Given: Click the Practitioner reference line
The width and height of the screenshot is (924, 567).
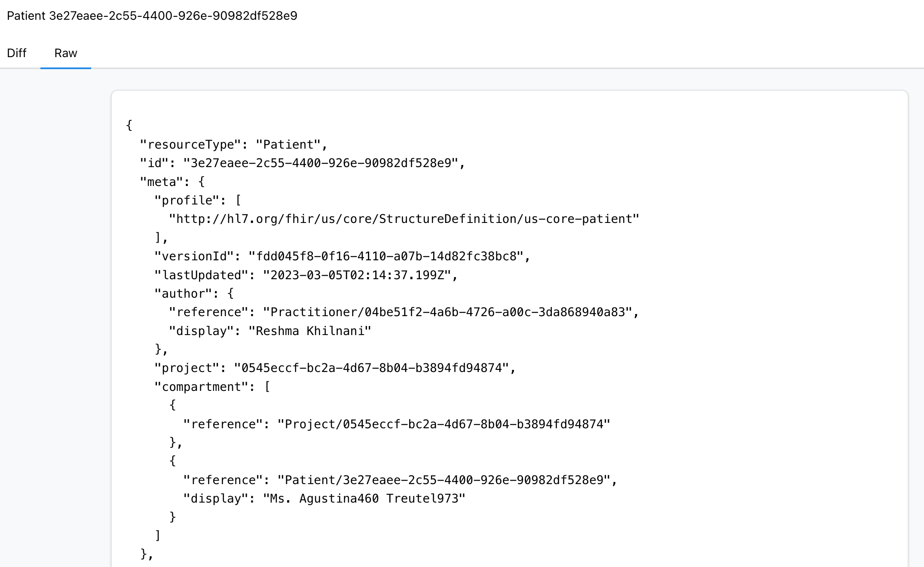Looking at the screenshot, I should [x=404, y=312].
